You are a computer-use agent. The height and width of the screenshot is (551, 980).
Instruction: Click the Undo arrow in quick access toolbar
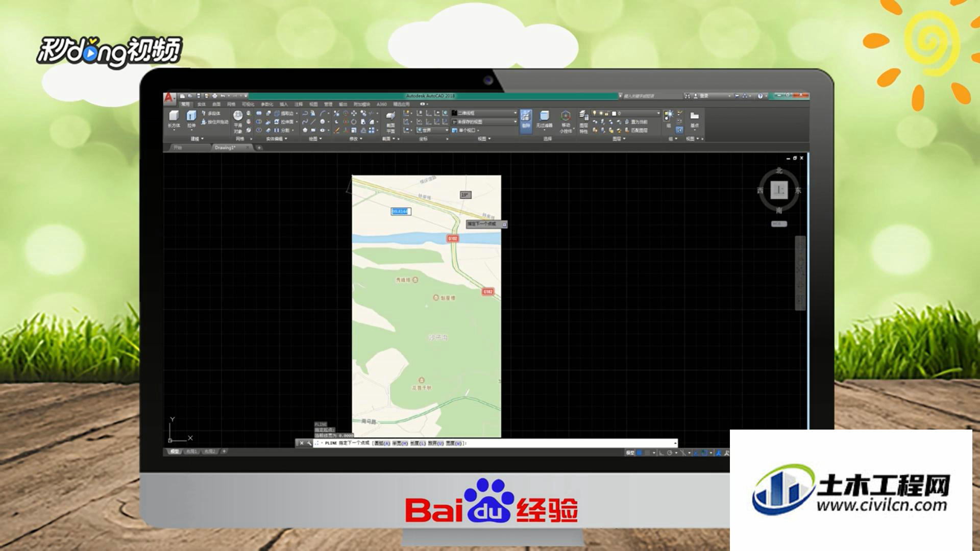point(223,96)
